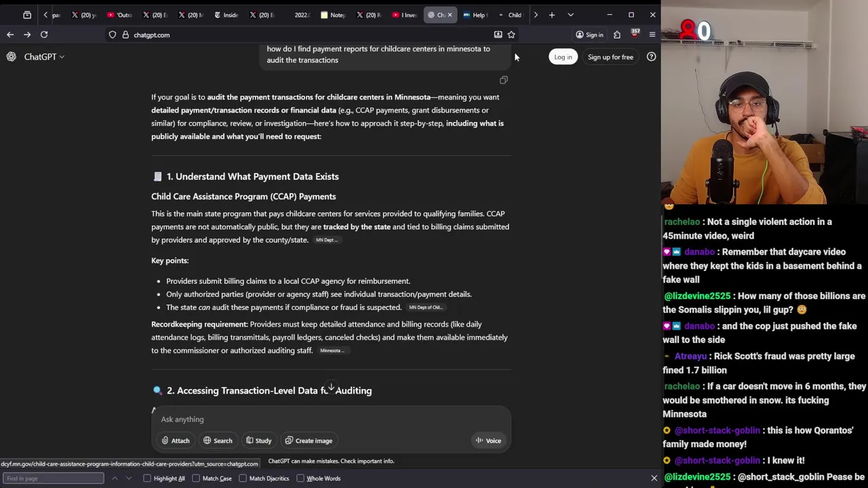Open the browser hamburger menu
This screenshot has width=868, height=488.
click(x=652, y=35)
